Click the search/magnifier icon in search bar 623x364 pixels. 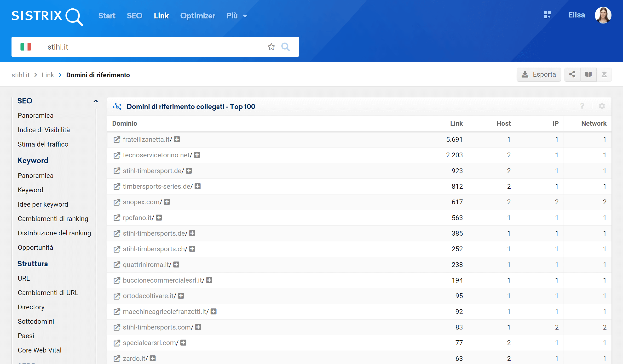click(286, 46)
